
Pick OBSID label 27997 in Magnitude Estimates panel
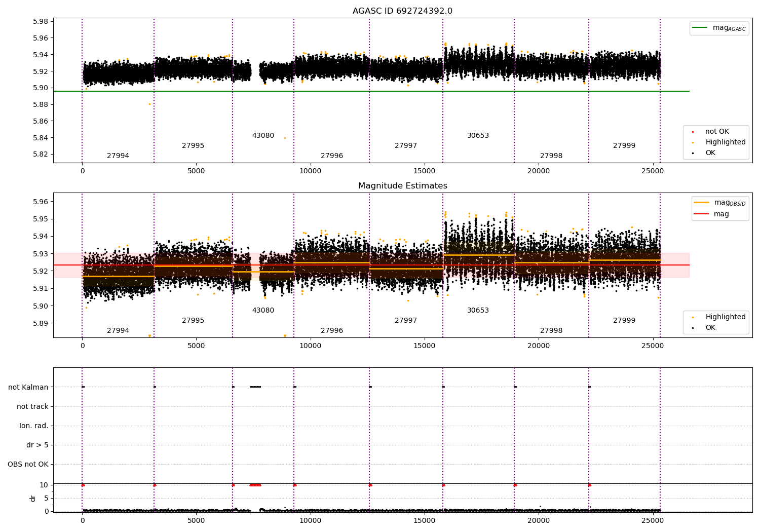click(x=406, y=321)
